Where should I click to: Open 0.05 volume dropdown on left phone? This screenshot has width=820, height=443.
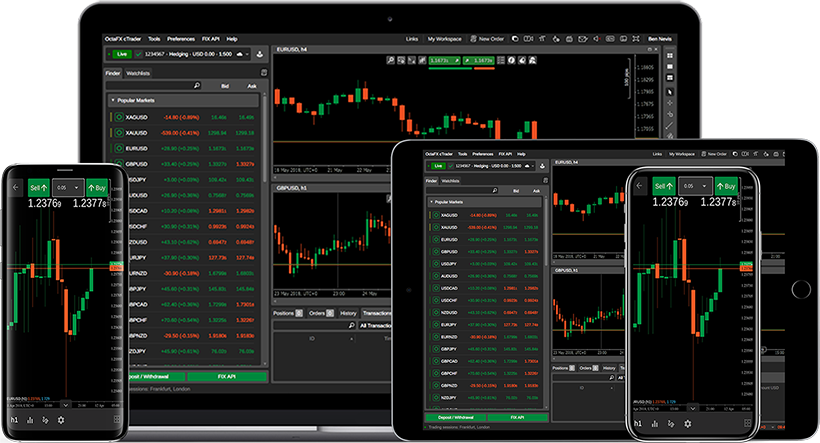point(68,187)
